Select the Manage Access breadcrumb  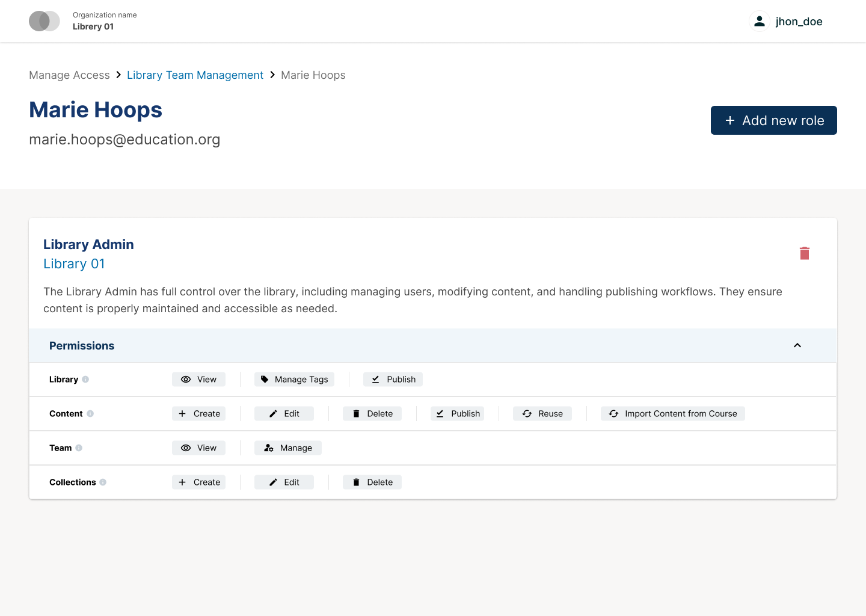pos(69,75)
